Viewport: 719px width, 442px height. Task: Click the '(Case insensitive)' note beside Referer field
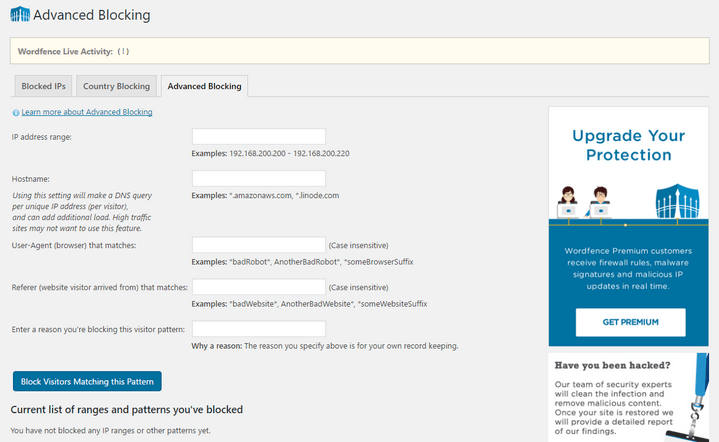[x=358, y=287]
